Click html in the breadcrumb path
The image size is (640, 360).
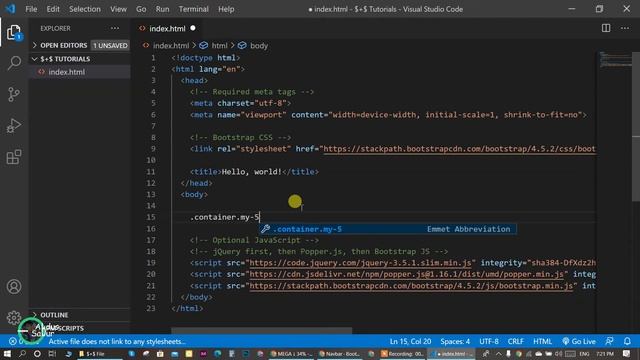pyautogui.click(x=219, y=45)
